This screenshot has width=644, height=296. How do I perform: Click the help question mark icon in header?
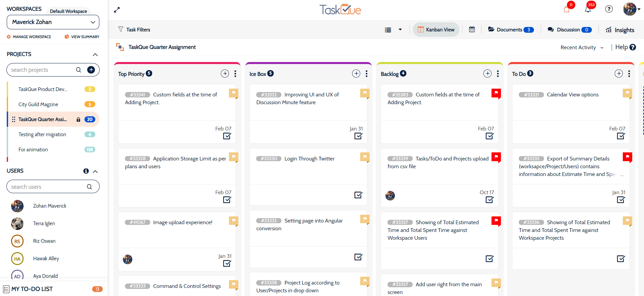[609, 9]
